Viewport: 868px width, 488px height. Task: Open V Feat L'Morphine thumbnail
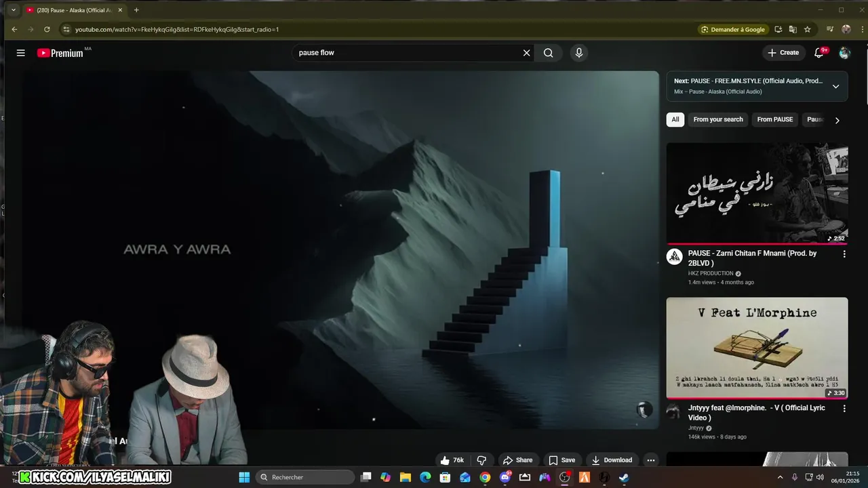coord(757,348)
